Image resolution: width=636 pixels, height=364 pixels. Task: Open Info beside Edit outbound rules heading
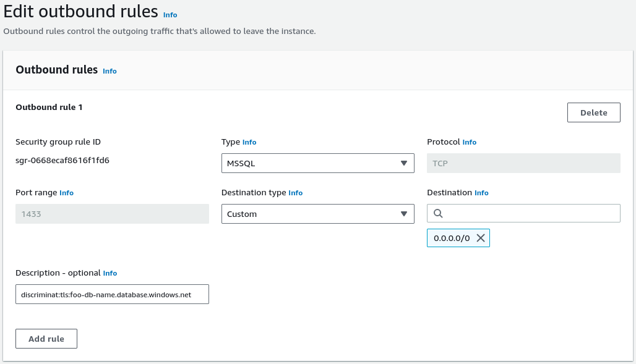click(x=170, y=15)
